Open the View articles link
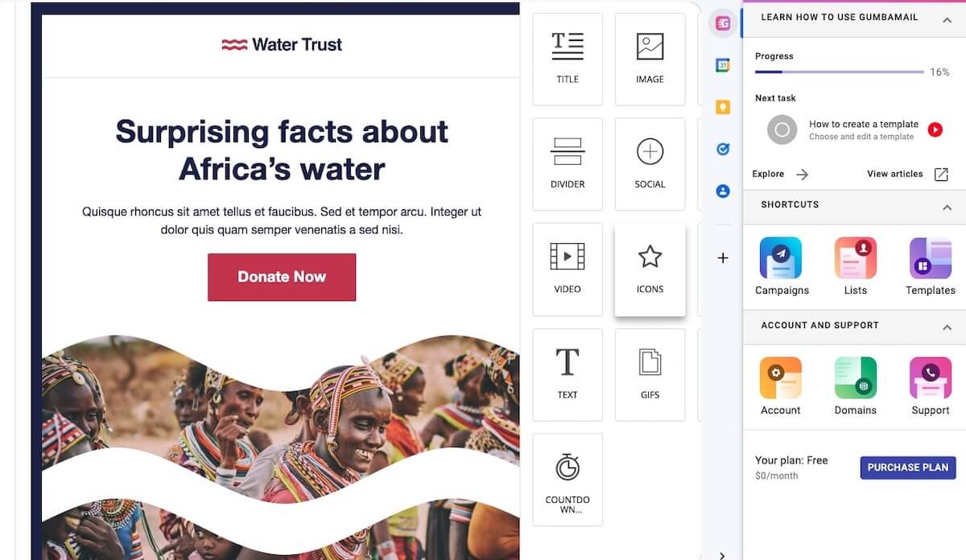The width and height of the screenshot is (966, 560). click(x=908, y=174)
